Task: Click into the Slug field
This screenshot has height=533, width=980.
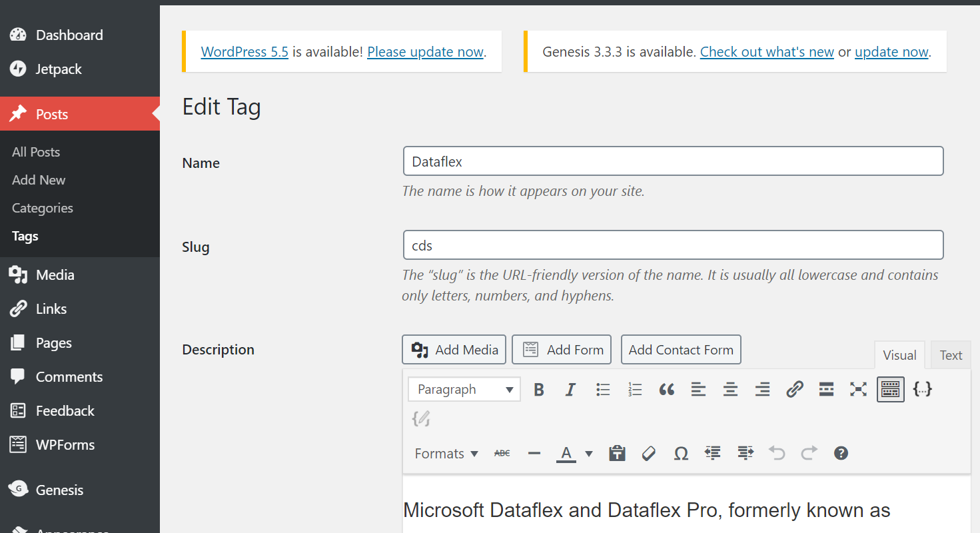Action: [x=674, y=245]
